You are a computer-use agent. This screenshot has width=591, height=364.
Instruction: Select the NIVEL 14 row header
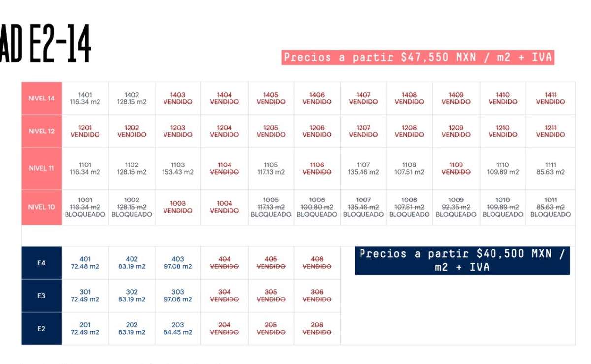[41, 99]
